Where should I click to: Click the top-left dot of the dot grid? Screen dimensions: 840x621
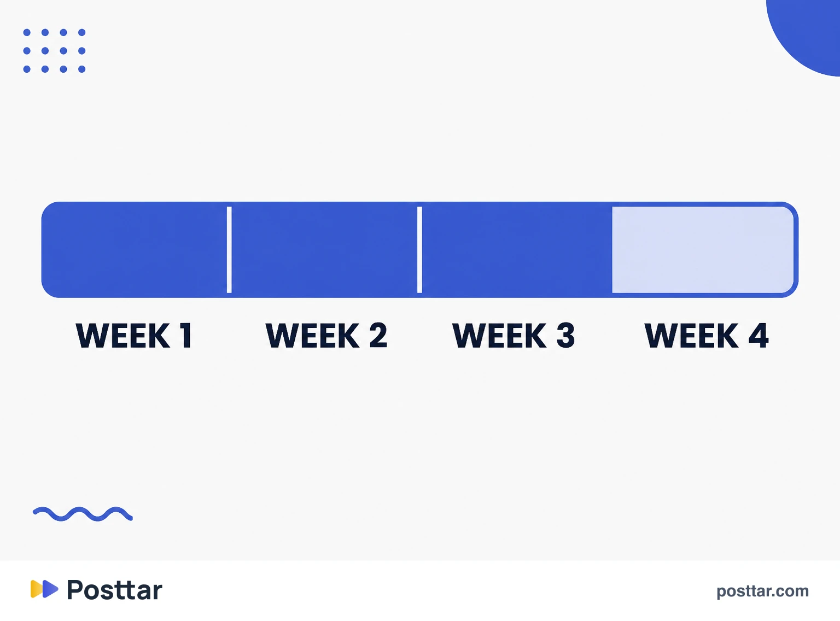pos(27,32)
